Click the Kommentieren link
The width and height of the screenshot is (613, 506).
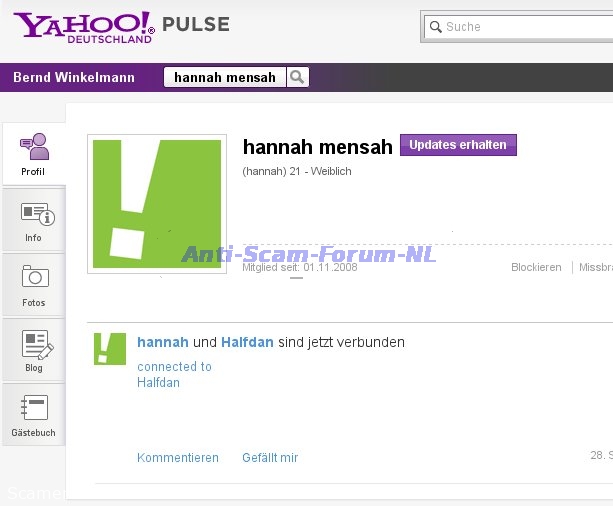pos(178,458)
